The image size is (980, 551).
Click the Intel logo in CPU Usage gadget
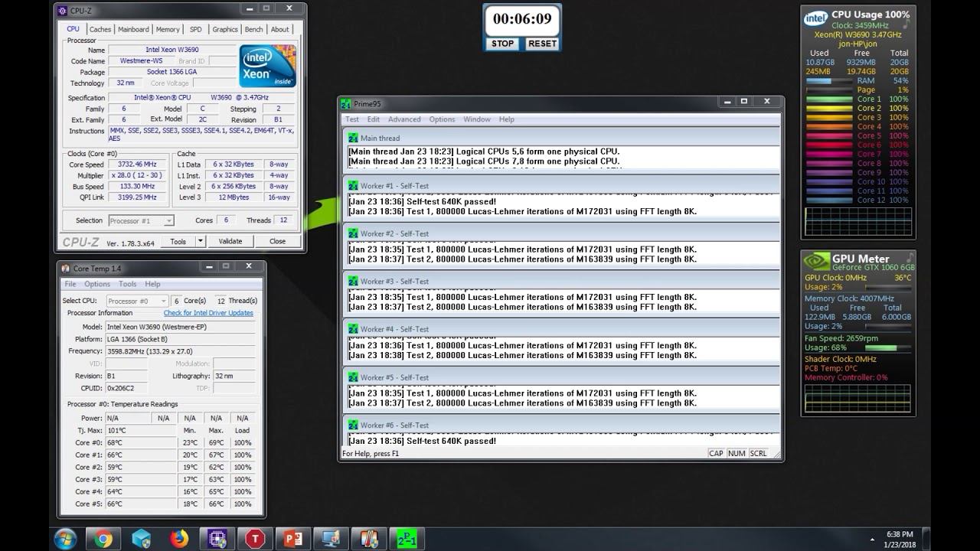pyautogui.click(x=816, y=17)
